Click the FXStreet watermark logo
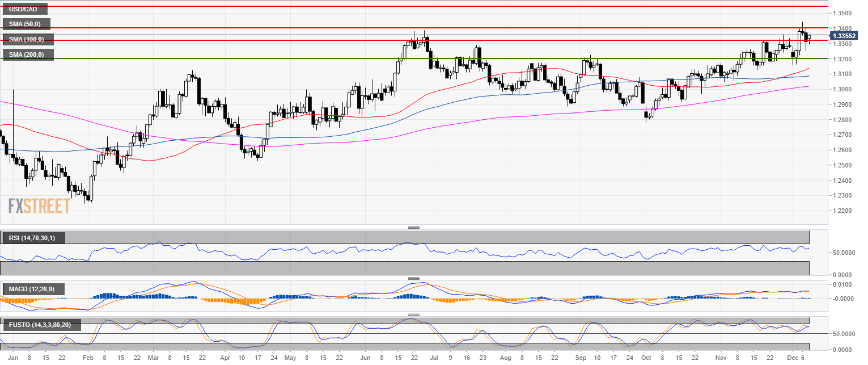This screenshot has width=868, height=365. [39, 205]
